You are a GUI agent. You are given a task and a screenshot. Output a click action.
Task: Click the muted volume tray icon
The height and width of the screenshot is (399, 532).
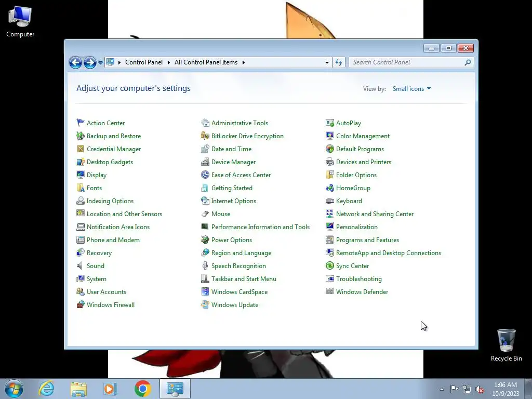click(x=480, y=389)
